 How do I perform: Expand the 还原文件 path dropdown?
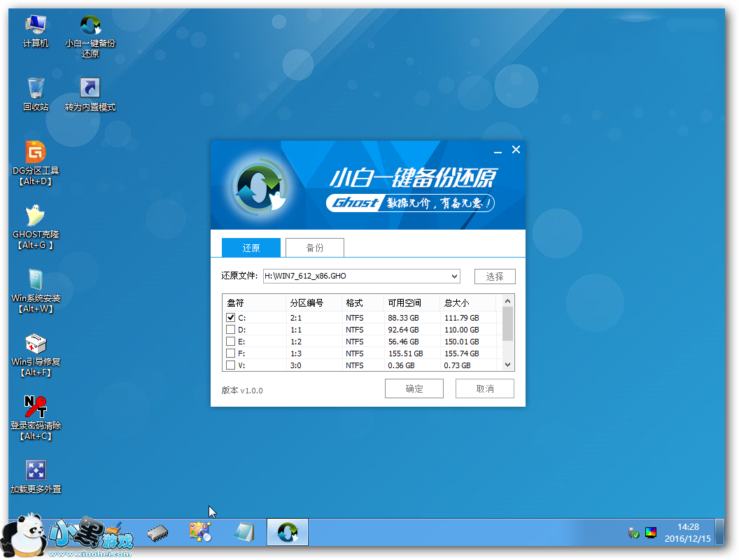(x=454, y=276)
